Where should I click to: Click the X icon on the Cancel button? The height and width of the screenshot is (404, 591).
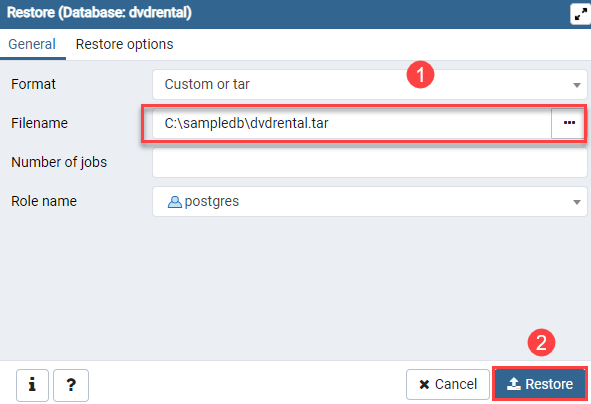(424, 384)
